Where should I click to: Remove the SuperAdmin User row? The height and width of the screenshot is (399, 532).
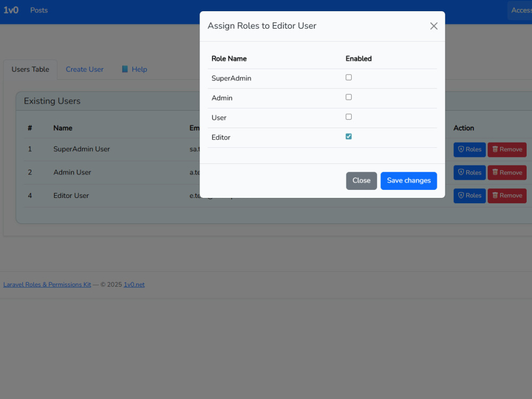507,149
